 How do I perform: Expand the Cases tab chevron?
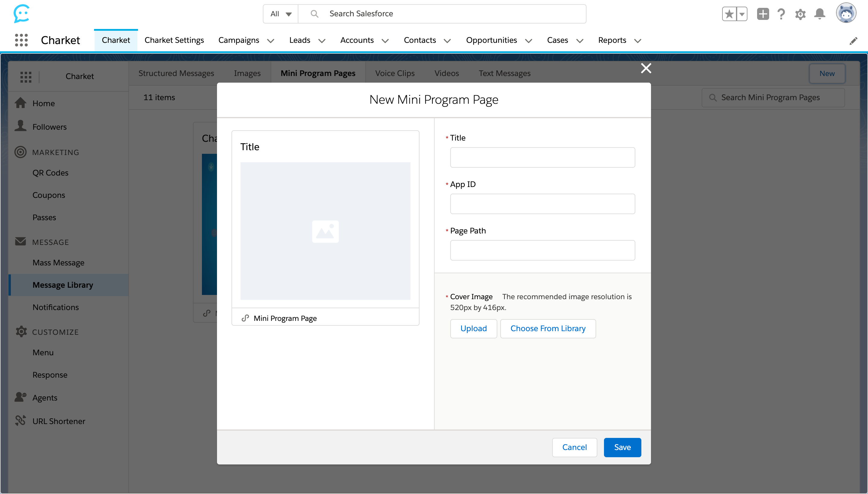[x=580, y=41]
